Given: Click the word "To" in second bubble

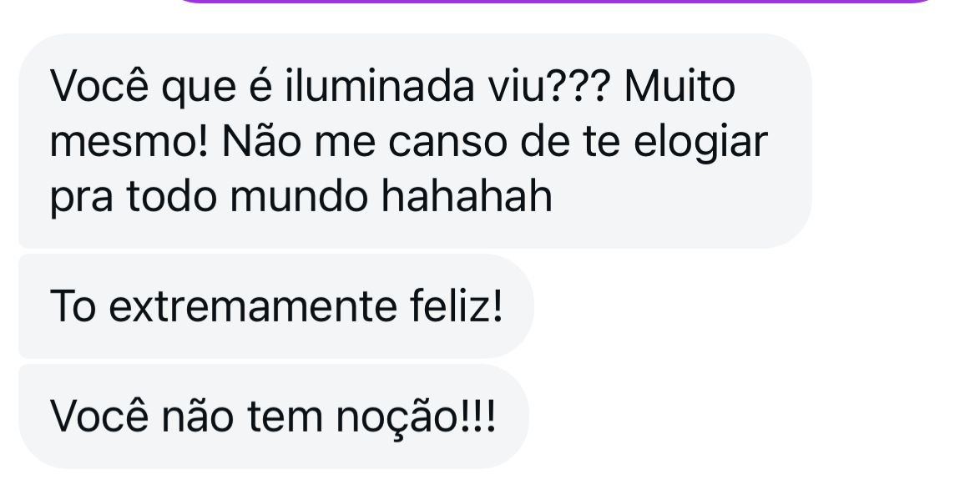Looking at the screenshot, I should [73, 306].
